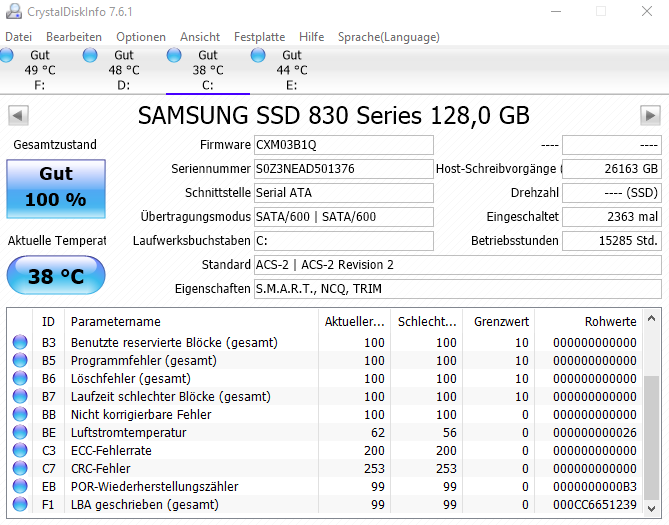Select row POR-Wiederherstellungszähler

325,486
